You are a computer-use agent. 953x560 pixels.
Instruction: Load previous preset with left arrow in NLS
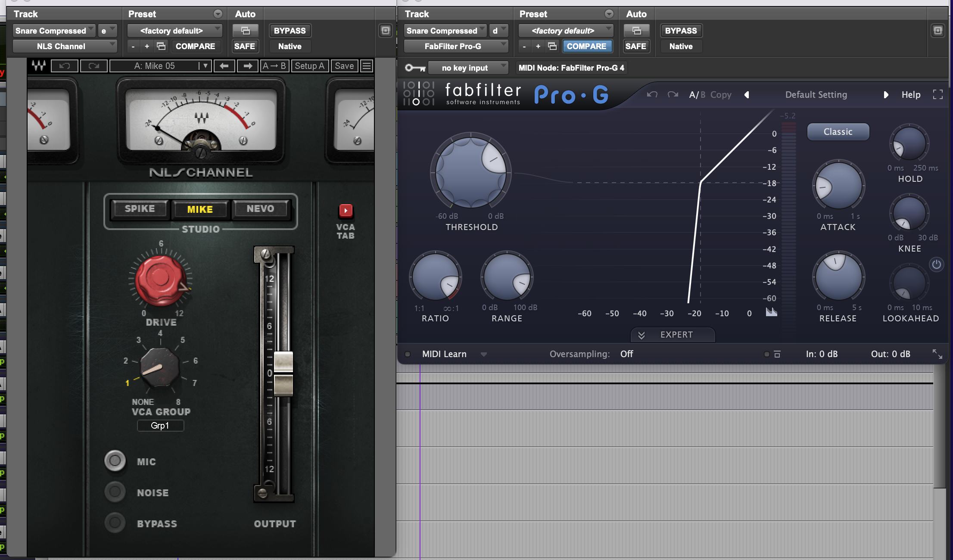pos(224,66)
